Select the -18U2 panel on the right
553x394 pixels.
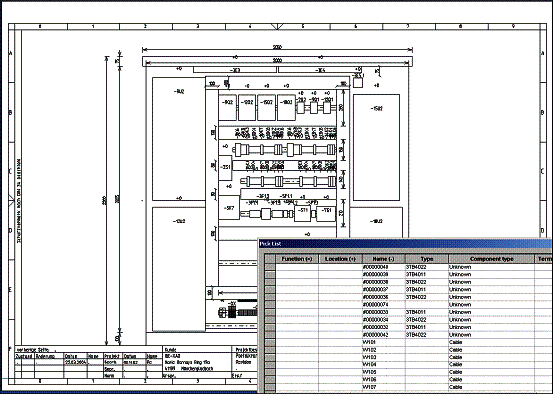coord(376,222)
